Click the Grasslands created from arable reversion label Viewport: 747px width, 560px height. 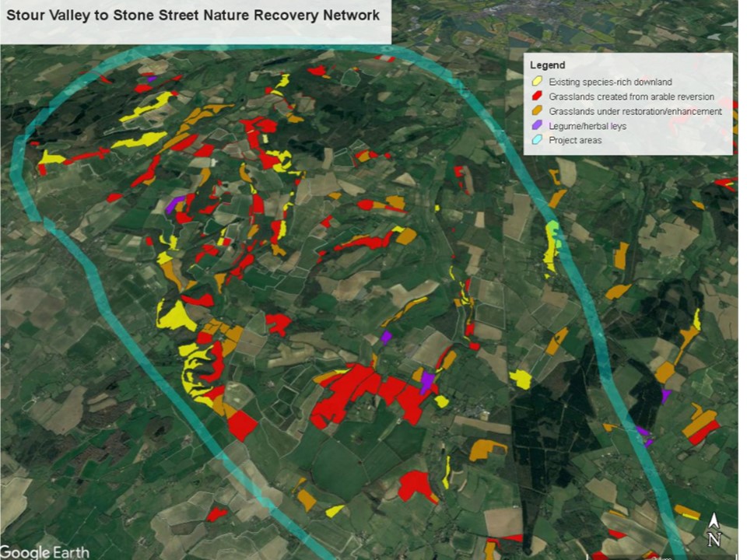(x=631, y=96)
